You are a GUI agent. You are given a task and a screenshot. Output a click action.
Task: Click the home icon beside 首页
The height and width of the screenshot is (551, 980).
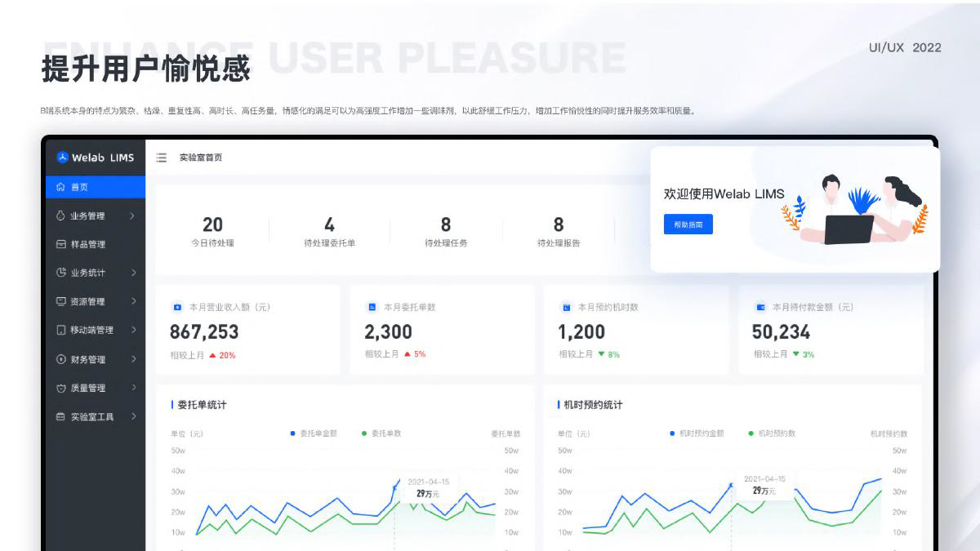60,187
